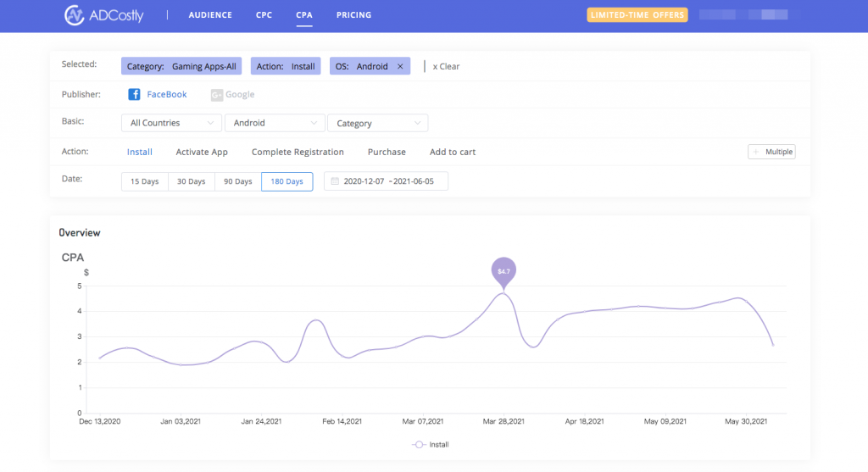
Task: Open the AUDIENCE menu item
Action: [210, 15]
